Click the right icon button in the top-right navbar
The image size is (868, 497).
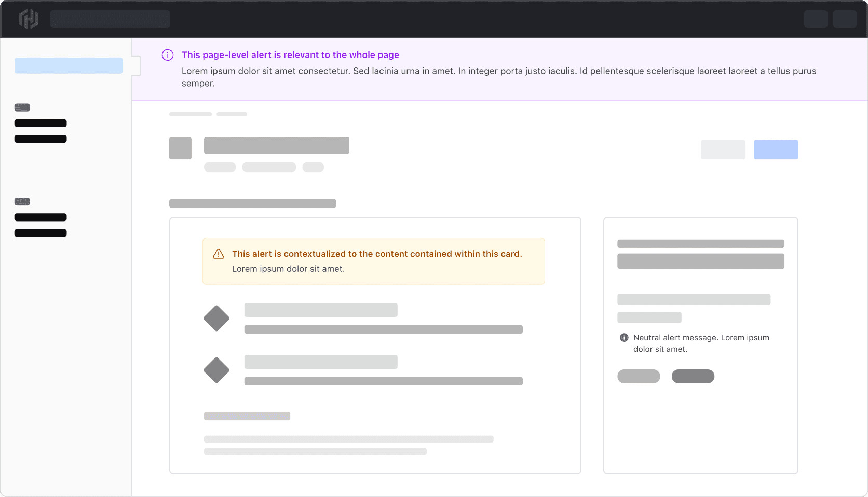tap(845, 19)
